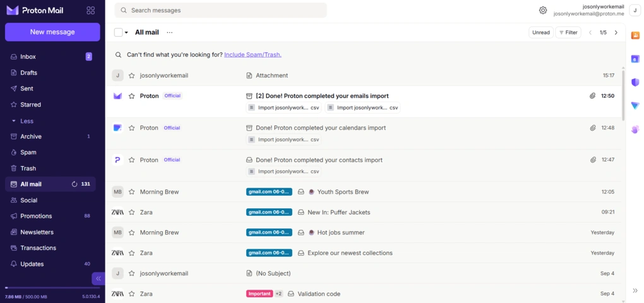Open the contacts import CSV attachment
644x303 pixels.
(283, 171)
